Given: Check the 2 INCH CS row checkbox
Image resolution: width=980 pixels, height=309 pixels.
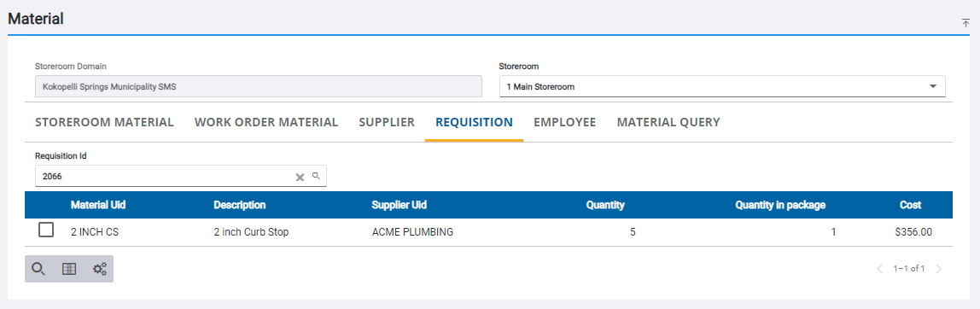Looking at the screenshot, I should (46, 230).
